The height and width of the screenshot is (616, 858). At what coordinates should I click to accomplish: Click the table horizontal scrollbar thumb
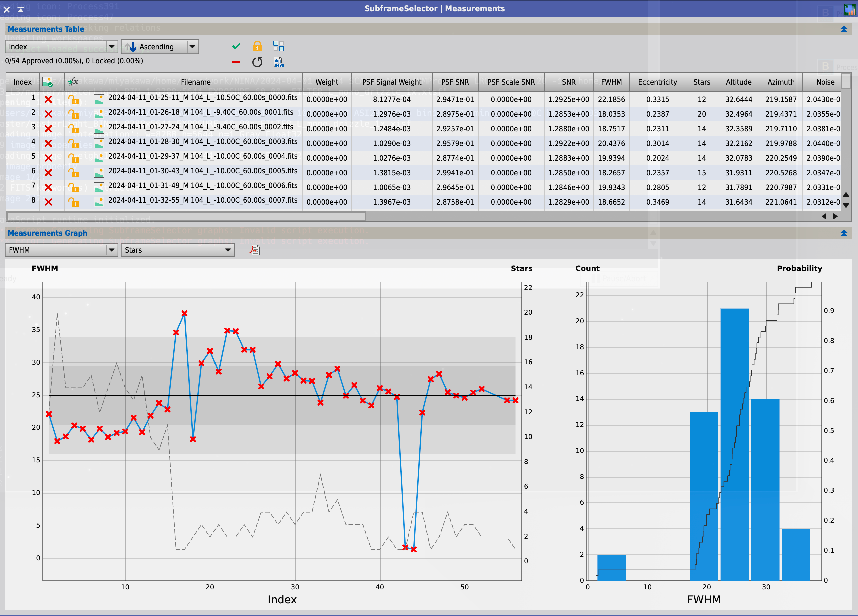(186, 217)
